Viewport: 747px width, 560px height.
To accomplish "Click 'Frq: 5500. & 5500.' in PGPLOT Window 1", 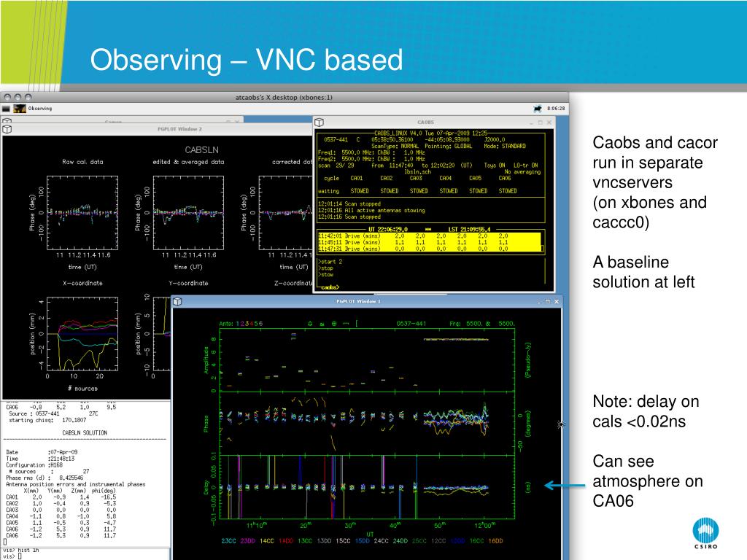I will pos(482,324).
